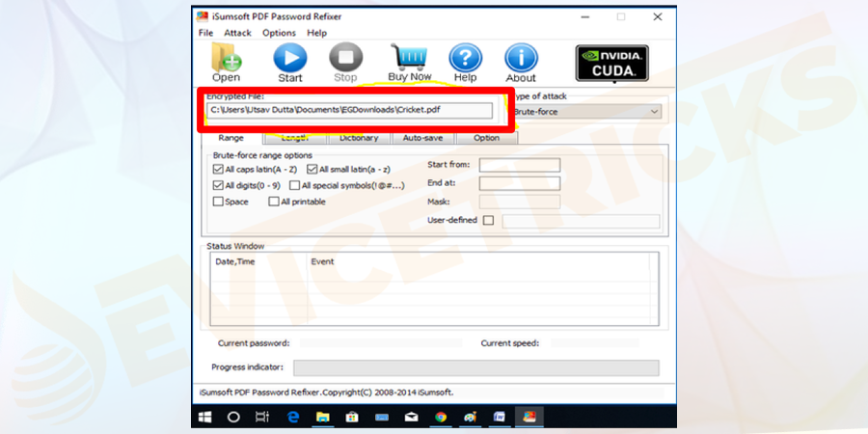The height and width of the screenshot is (434, 868).
Task: Toggle All caps latin(A - Z) checkbox
Action: pyautogui.click(x=218, y=170)
